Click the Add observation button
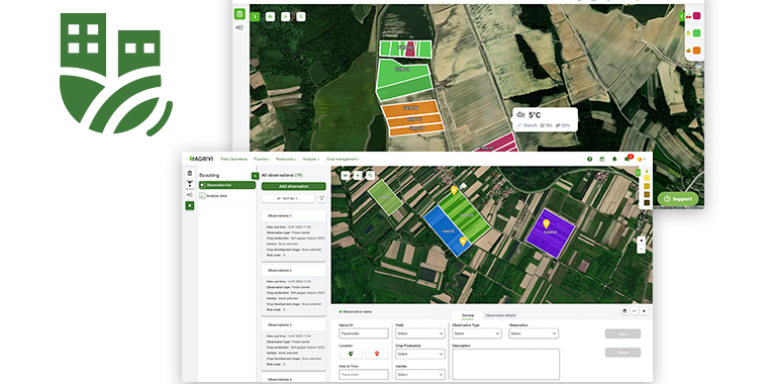 coord(293,186)
